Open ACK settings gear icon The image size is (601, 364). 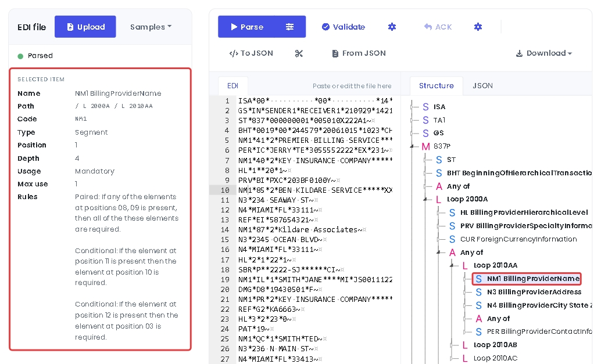[x=478, y=27]
